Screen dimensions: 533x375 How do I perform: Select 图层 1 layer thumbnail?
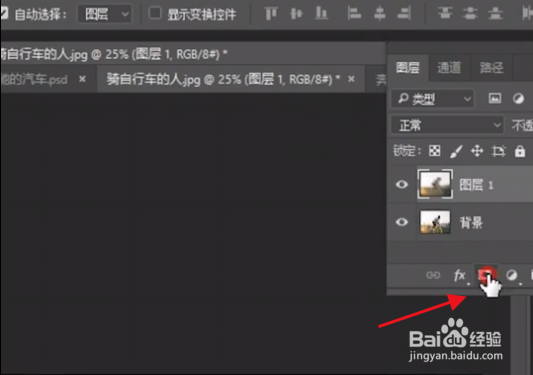click(435, 184)
